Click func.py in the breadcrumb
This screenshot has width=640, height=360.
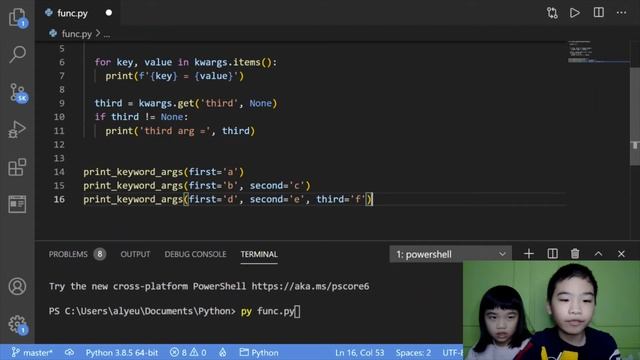pyautogui.click(x=76, y=34)
